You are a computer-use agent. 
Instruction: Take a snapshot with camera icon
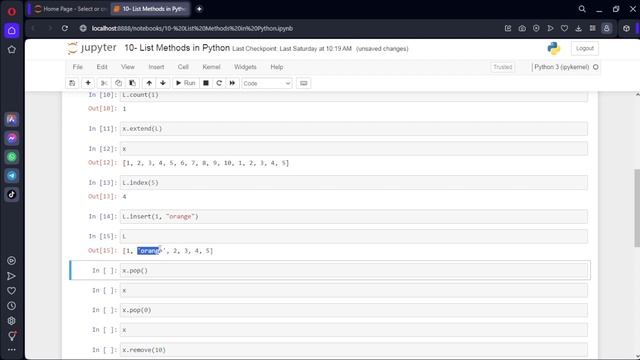point(522,28)
